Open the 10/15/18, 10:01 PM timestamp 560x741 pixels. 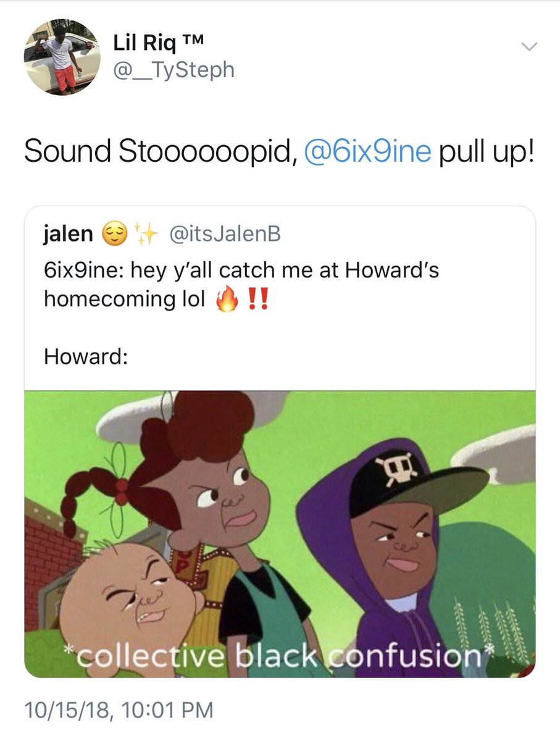(119, 710)
